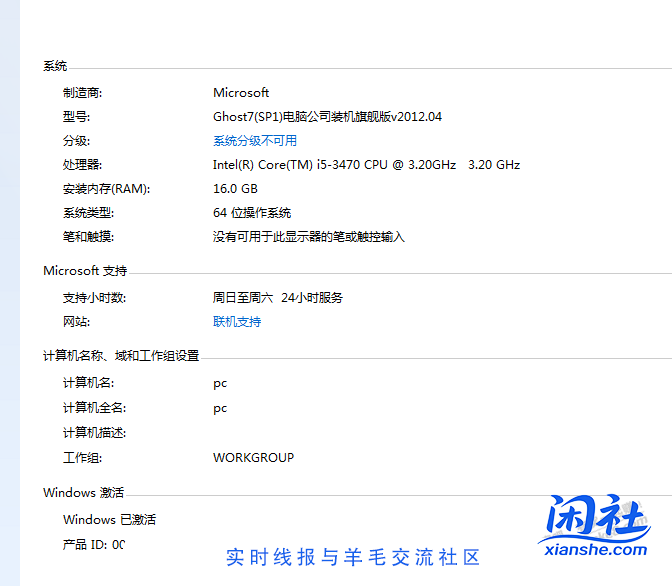Select the Windows 激活 section heading

point(84,493)
